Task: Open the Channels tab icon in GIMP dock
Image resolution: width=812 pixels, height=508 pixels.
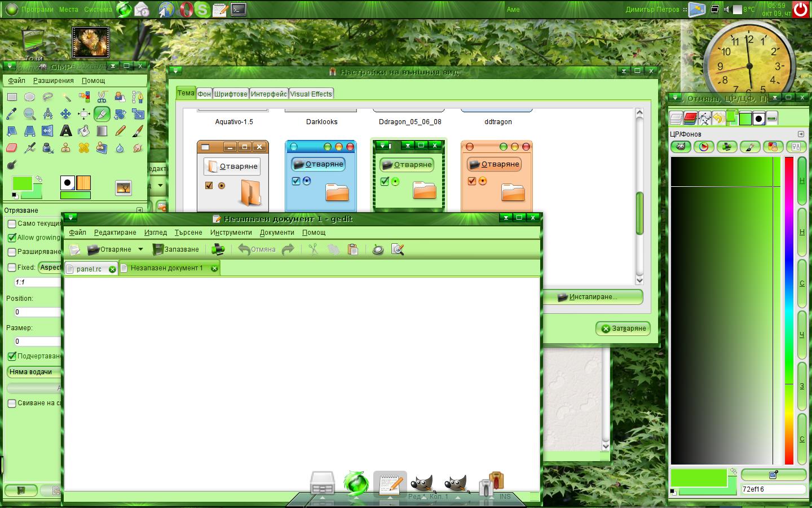Action: click(x=690, y=118)
